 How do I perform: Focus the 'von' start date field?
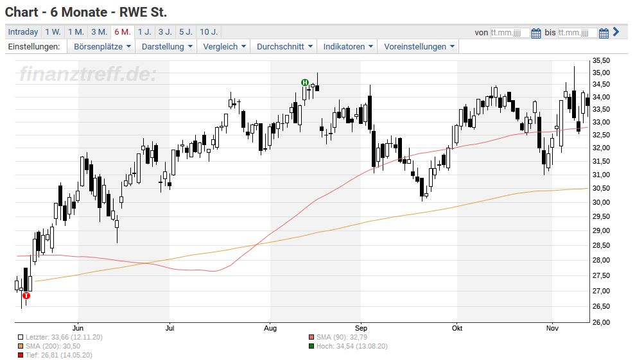click(x=510, y=33)
